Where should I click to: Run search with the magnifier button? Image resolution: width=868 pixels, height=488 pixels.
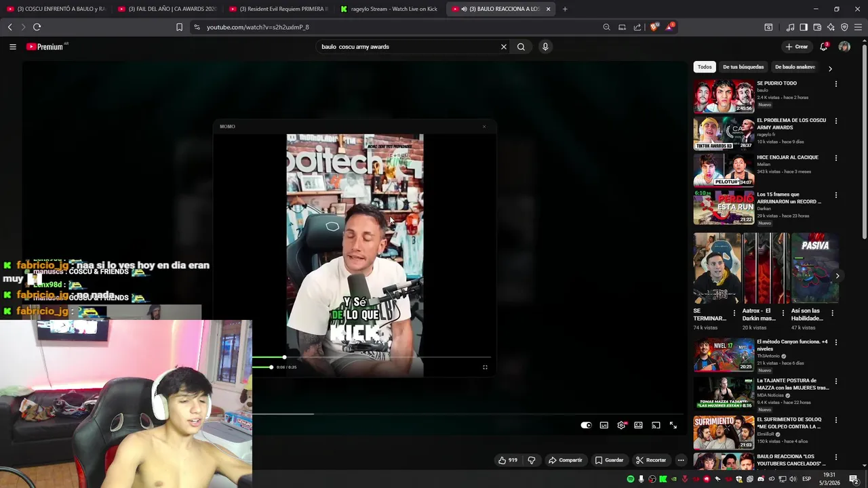[521, 47]
